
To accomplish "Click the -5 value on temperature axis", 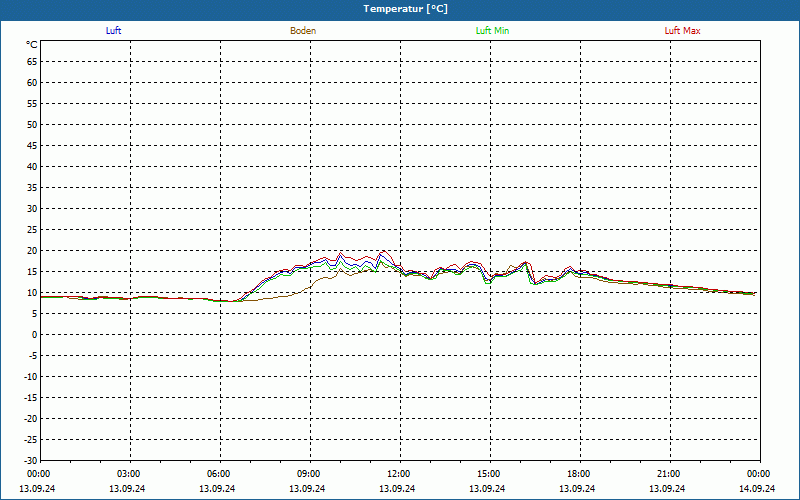I will [33, 356].
